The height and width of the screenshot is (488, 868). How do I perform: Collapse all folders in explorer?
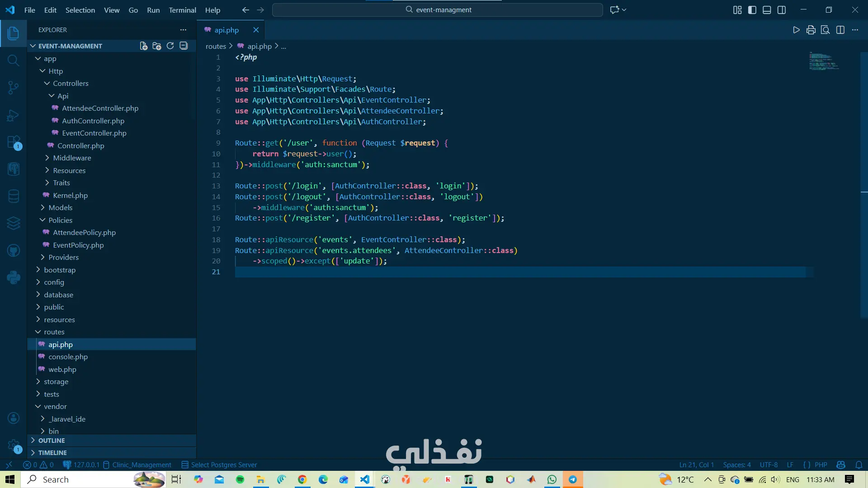[x=184, y=46]
